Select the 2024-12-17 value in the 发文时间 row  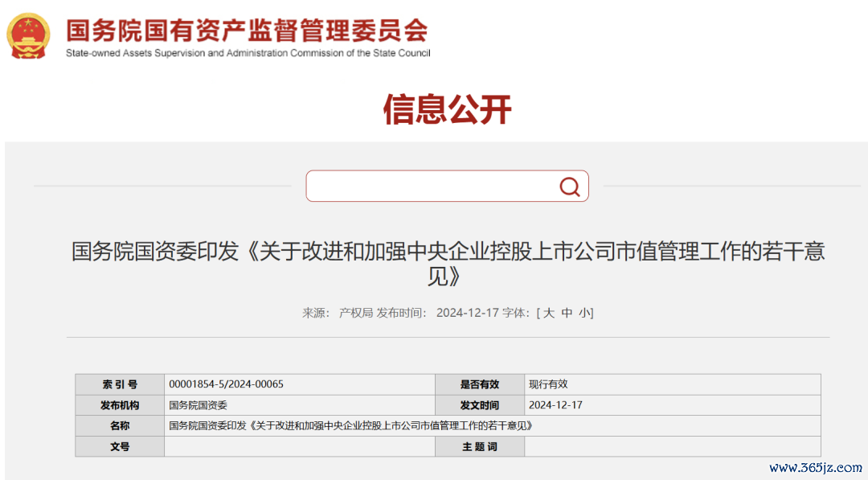pos(555,405)
